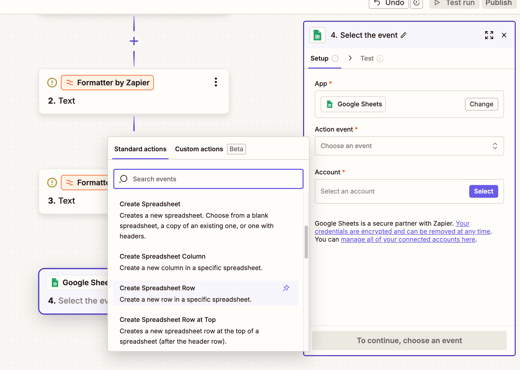This screenshot has height=370, width=520.
Task: Click the Select account button
Action: point(484,191)
